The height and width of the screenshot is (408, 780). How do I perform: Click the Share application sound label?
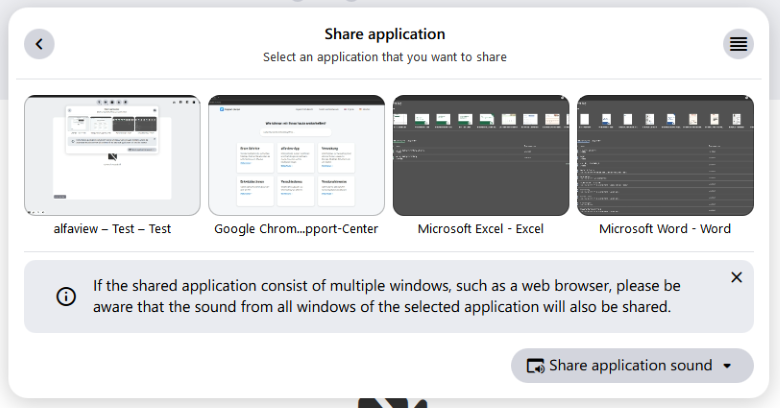[630, 366]
